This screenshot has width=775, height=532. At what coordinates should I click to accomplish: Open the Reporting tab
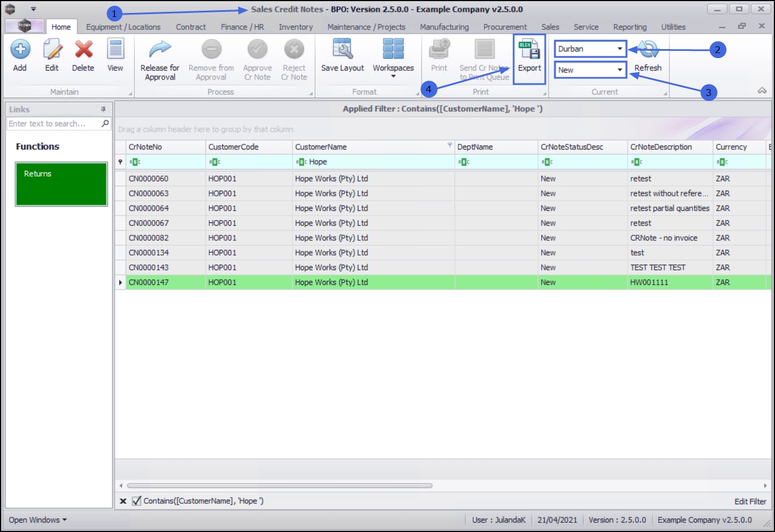(x=630, y=27)
